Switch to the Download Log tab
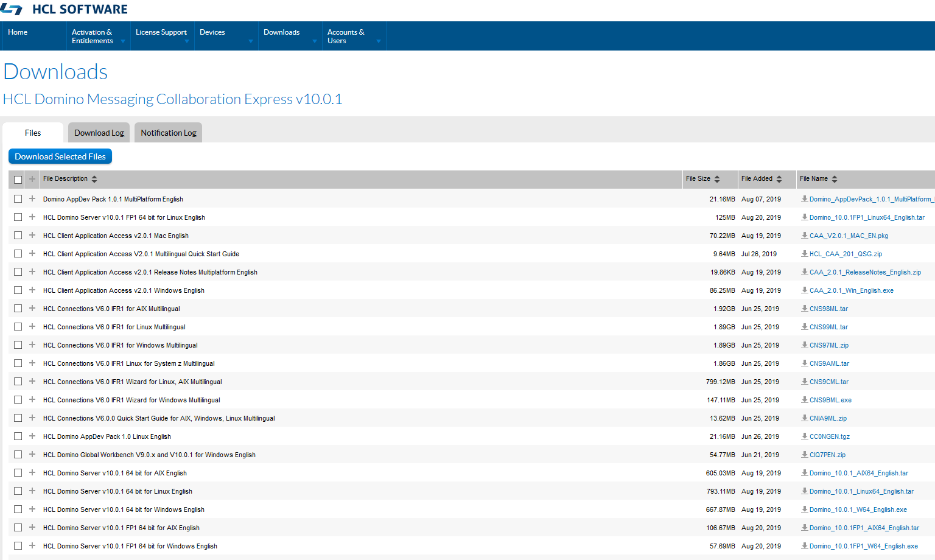935x560 pixels. tap(99, 133)
